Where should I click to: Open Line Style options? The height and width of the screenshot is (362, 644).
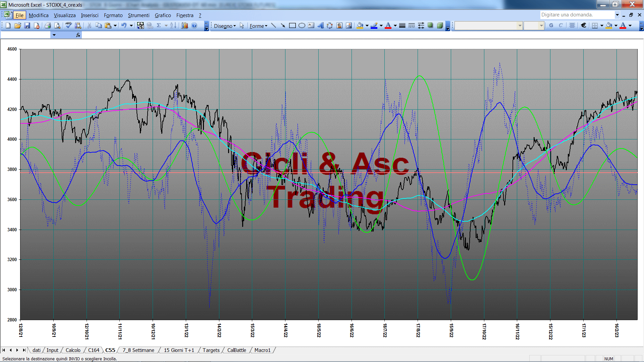pyautogui.click(x=402, y=26)
